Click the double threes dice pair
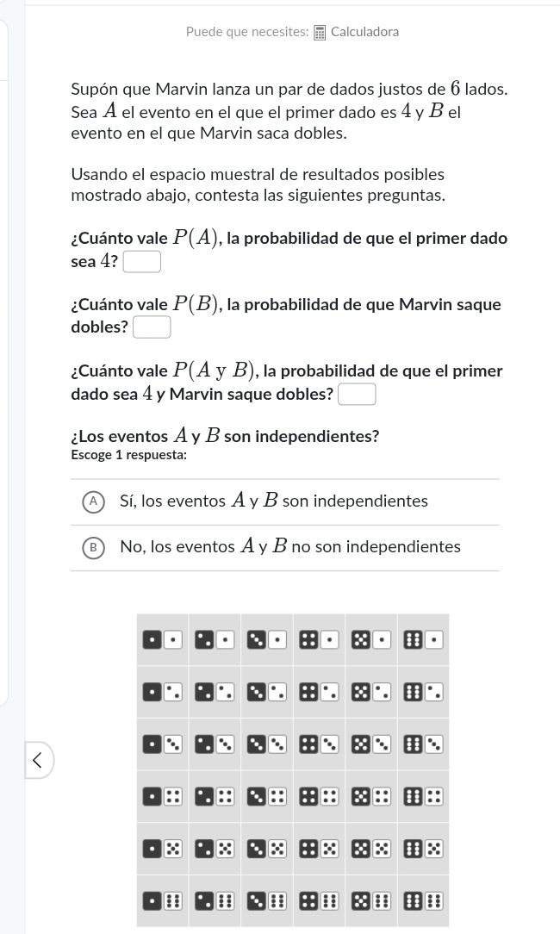560x934 pixels. (x=267, y=744)
